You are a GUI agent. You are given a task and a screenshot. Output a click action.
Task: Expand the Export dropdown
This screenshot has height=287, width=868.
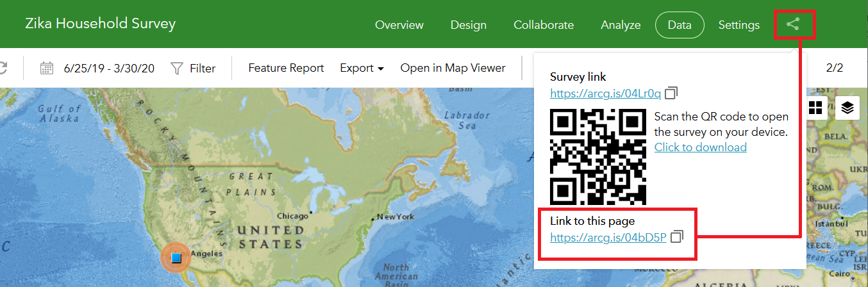pyautogui.click(x=362, y=68)
